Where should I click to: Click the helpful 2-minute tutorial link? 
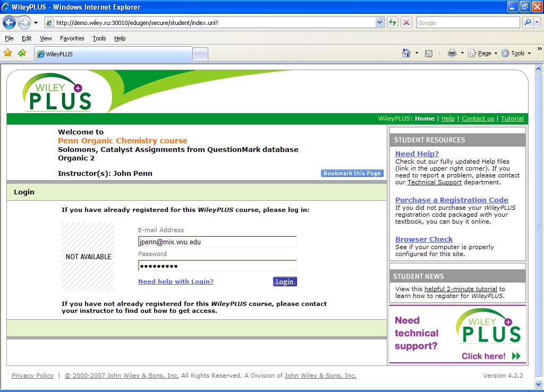point(461,289)
